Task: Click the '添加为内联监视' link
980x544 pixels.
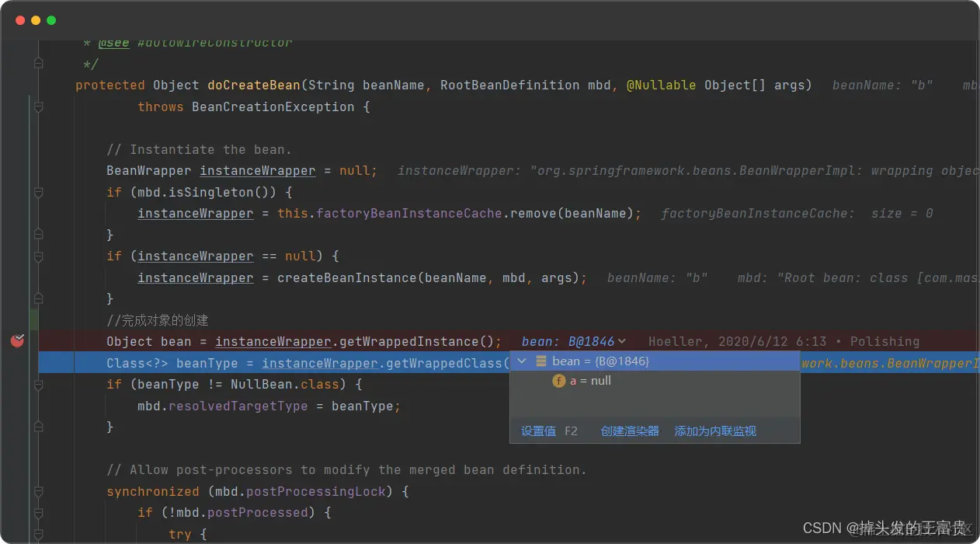Action: pyautogui.click(x=715, y=431)
